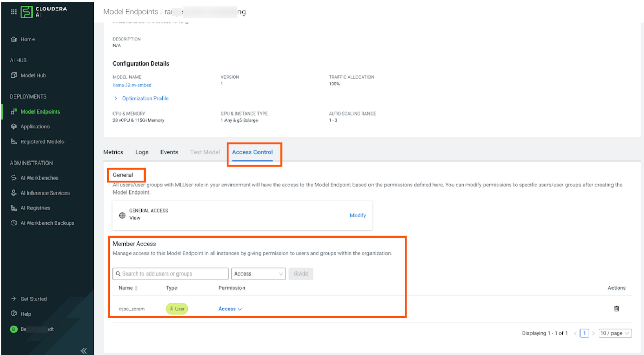The width and height of the screenshot is (644, 355).
Task: Collapse the sidebar with double chevron
Action: [83, 351]
